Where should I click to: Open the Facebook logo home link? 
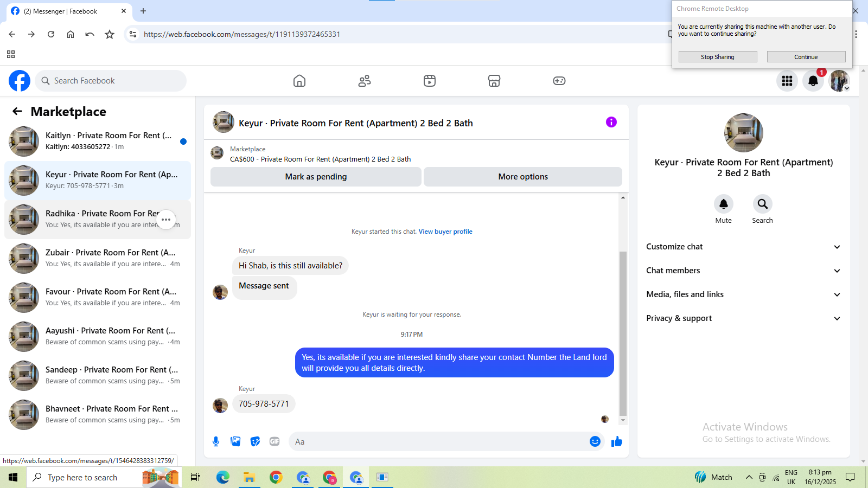[20, 81]
